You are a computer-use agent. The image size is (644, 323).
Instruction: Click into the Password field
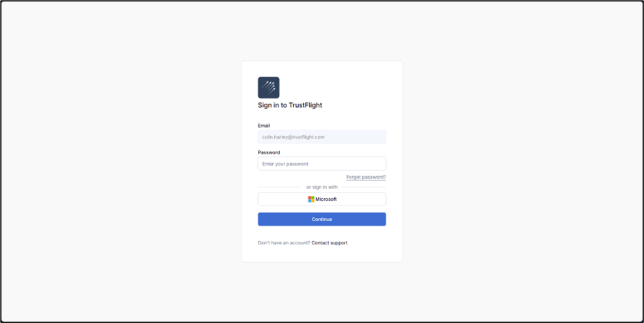[x=322, y=164]
